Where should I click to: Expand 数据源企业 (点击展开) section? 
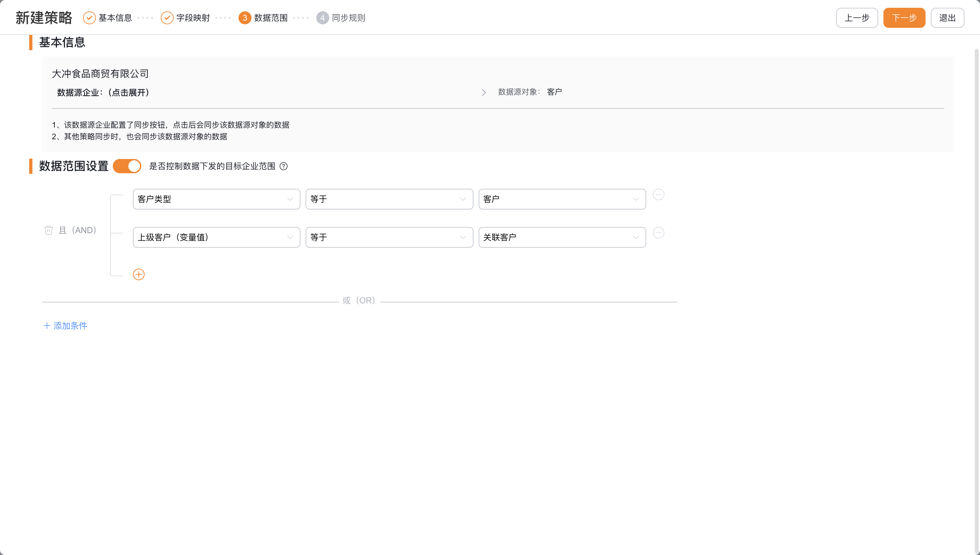[103, 93]
